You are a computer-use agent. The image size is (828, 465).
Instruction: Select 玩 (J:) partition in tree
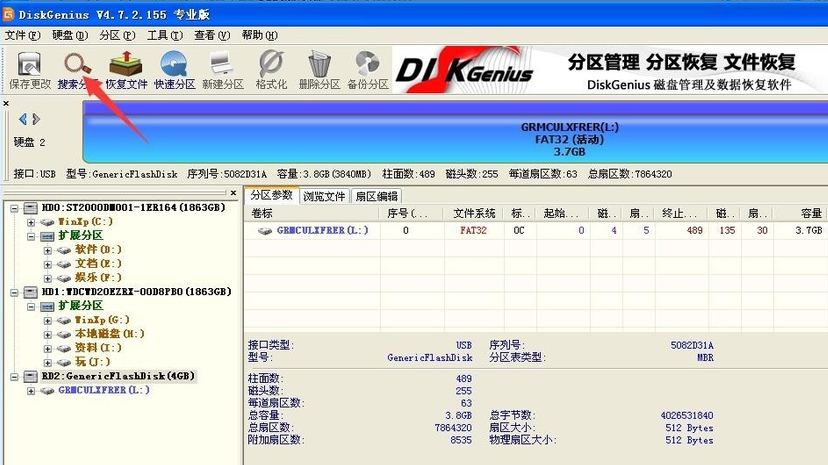pyautogui.click(x=92, y=362)
